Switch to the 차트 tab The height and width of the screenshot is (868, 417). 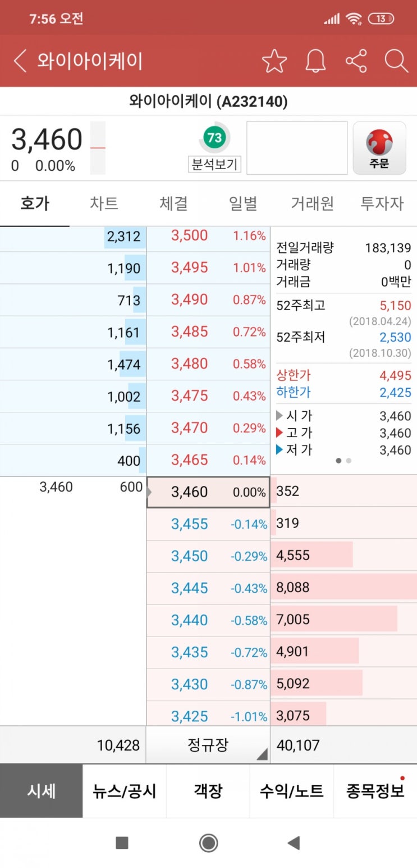104,204
